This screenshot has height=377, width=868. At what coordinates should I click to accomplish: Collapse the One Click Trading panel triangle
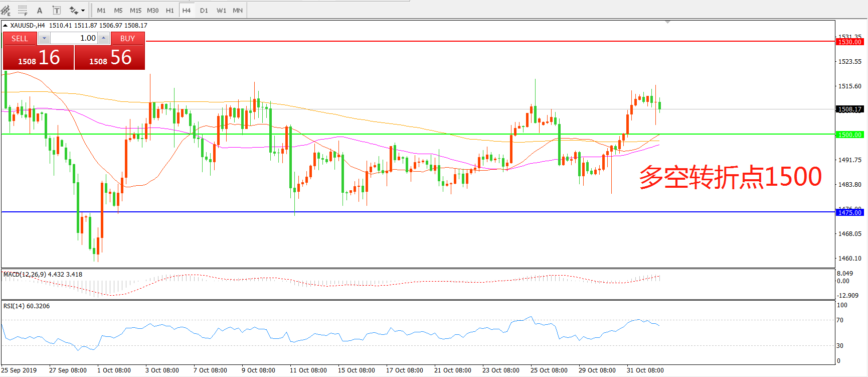(x=5, y=26)
